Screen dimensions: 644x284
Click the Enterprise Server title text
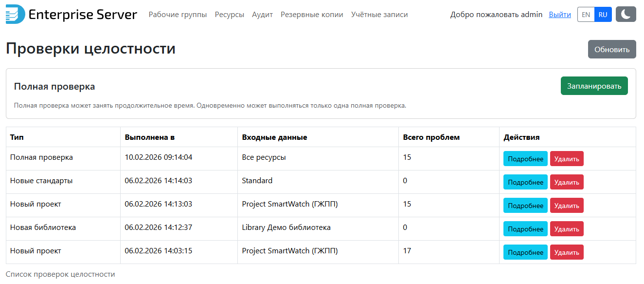[x=83, y=15]
